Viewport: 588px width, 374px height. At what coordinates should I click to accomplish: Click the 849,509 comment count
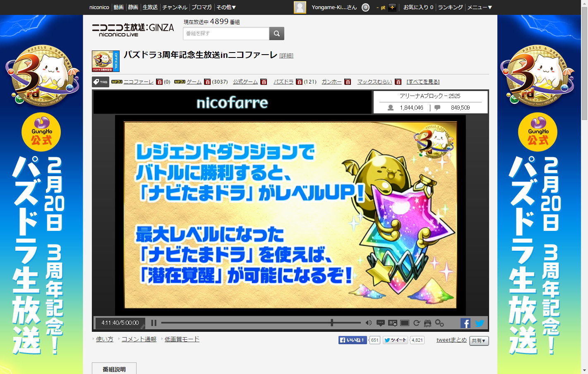(x=460, y=108)
